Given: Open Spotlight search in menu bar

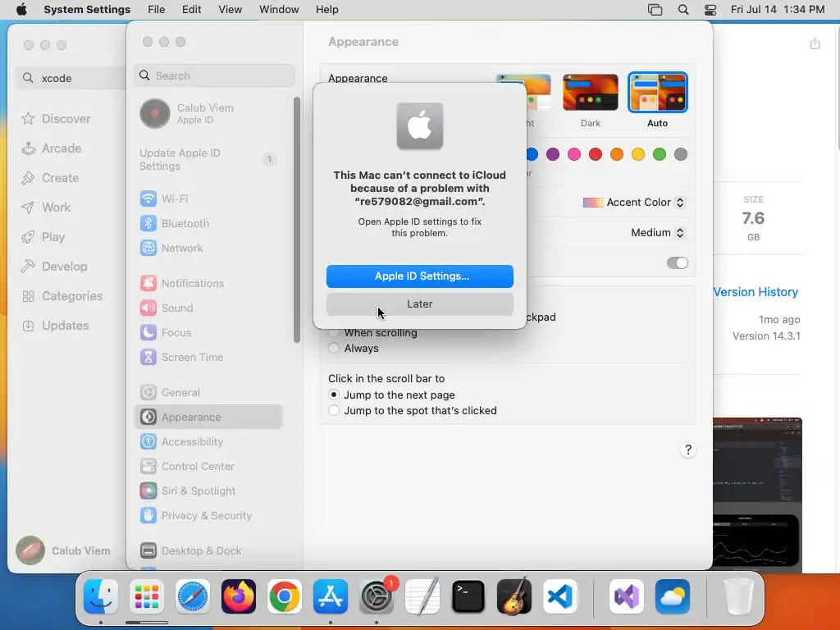Looking at the screenshot, I should pos(683,10).
